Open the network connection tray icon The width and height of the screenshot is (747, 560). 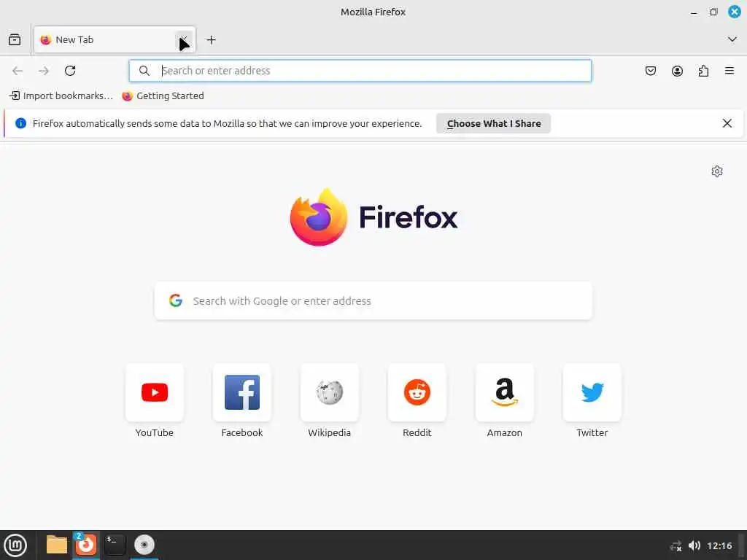676,545
